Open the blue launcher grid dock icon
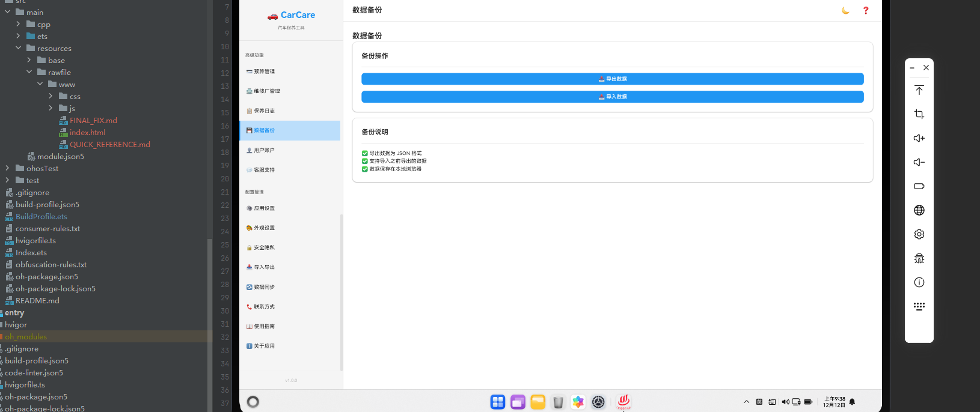This screenshot has width=980, height=412. 498,402
